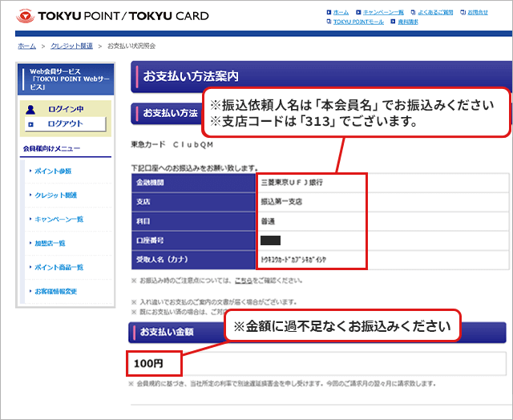Click the ログアウト button

pos(65,124)
